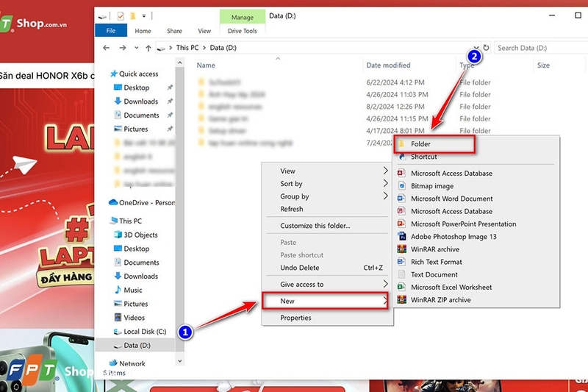Screen dimensions: 588x392
Task: Open the Drive Tools tab
Action: point(243,31)
